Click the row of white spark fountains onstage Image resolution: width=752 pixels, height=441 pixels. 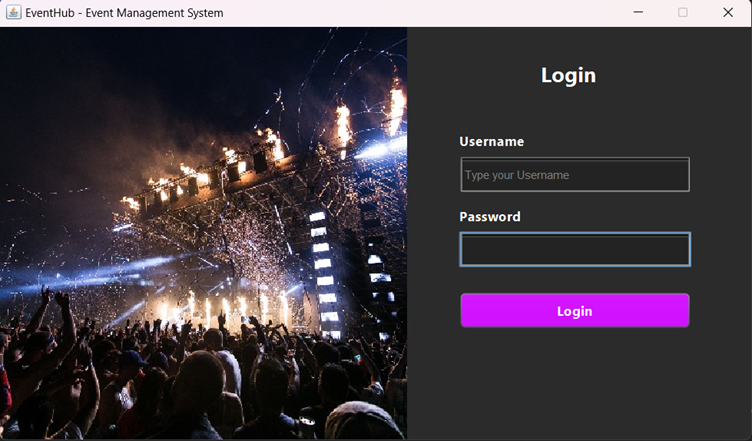(225, 309)
